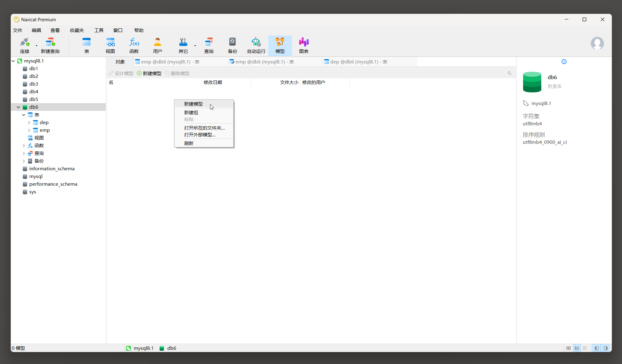Switch to the dep @db6 table tab
Screen dimensions: 622x364
click(x=370, y=62)
